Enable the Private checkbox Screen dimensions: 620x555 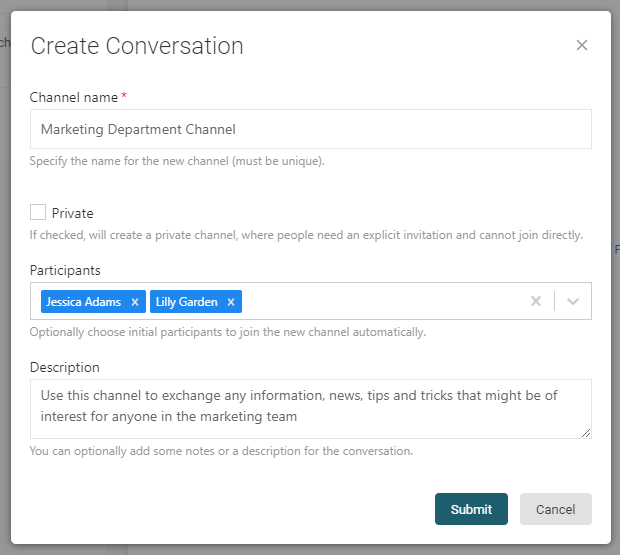(38, 212)
